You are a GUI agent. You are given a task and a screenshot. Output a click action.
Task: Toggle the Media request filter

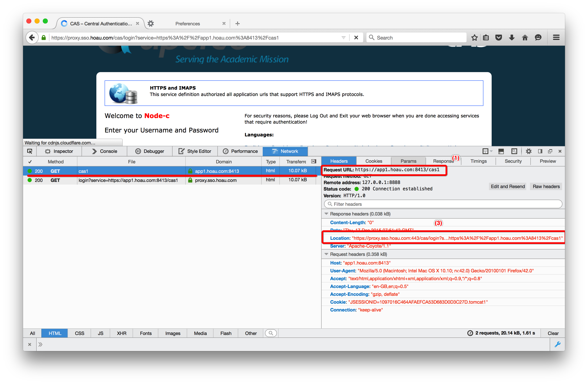click(200, 333)
